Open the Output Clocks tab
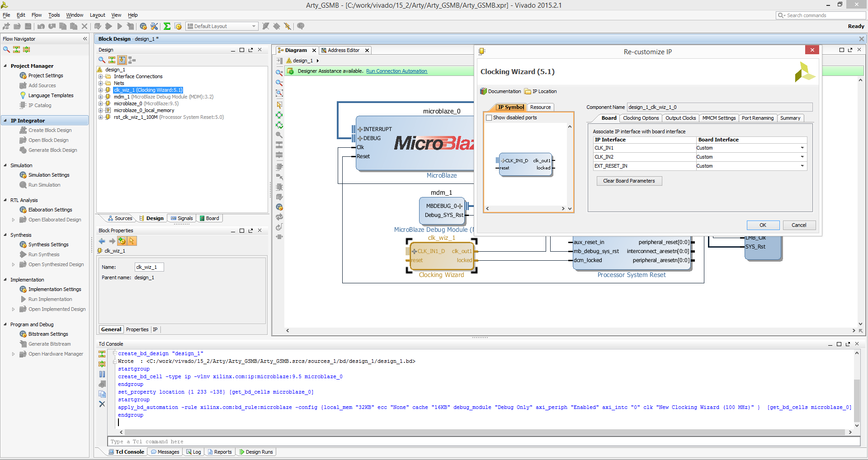868x460 pixels. 680,118
